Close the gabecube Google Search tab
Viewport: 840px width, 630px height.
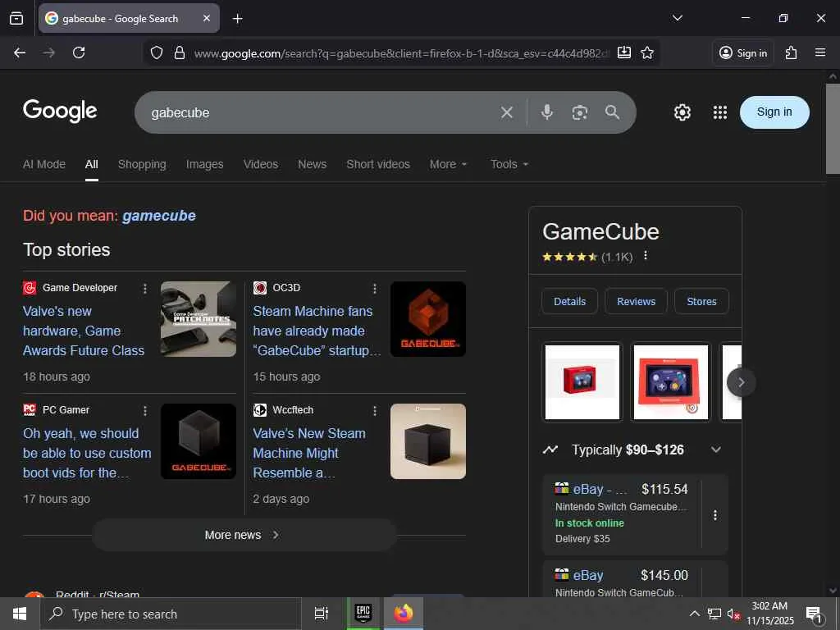tap(207, 18)
